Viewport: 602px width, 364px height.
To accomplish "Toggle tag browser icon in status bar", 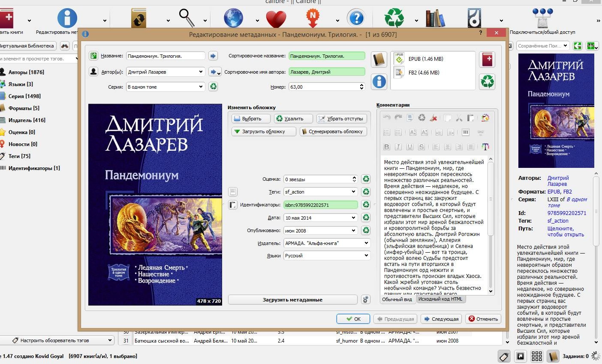I will [x=504, y=356].
